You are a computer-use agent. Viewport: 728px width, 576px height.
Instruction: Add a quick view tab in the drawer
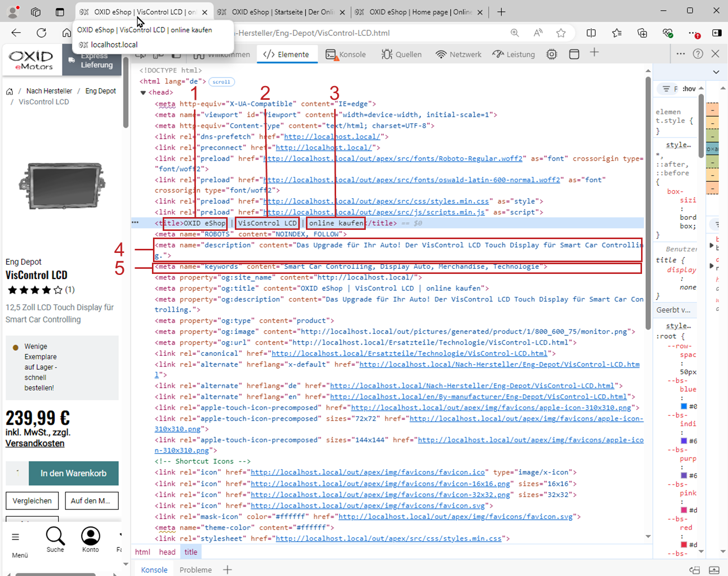(228, 569)
